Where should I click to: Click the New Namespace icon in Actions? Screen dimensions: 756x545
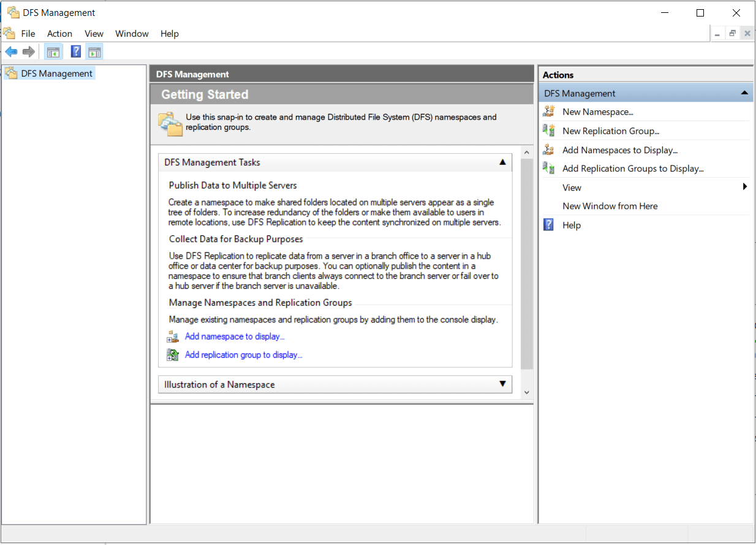[550, 112]
